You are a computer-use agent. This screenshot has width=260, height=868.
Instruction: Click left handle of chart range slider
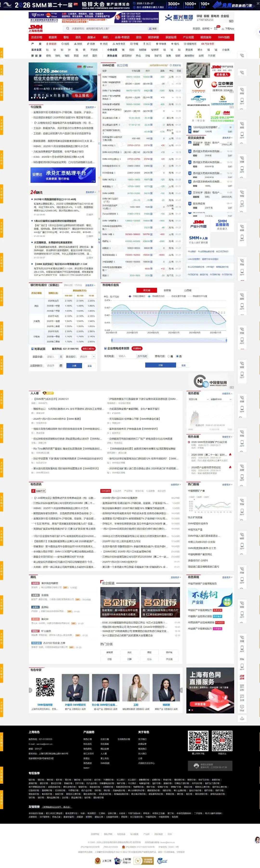[112, 340]
